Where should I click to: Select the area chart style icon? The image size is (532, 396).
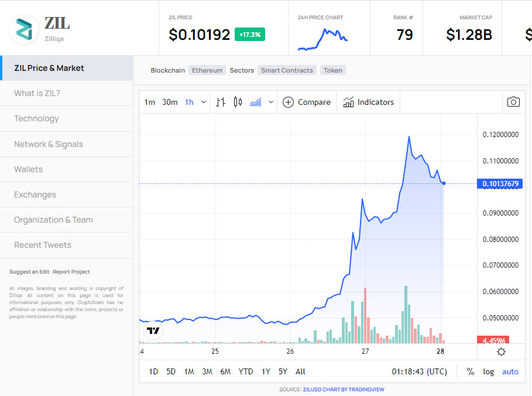(x=256, y=102)
